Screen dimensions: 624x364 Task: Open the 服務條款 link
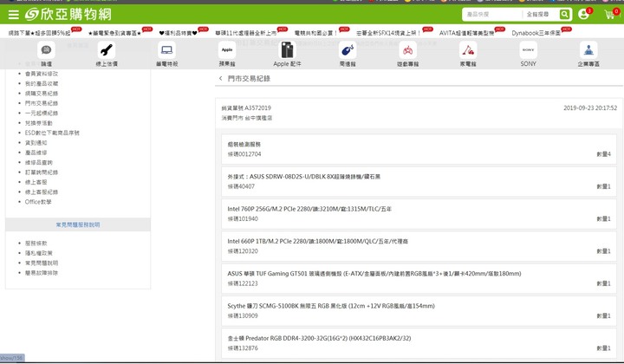point(36,243)
